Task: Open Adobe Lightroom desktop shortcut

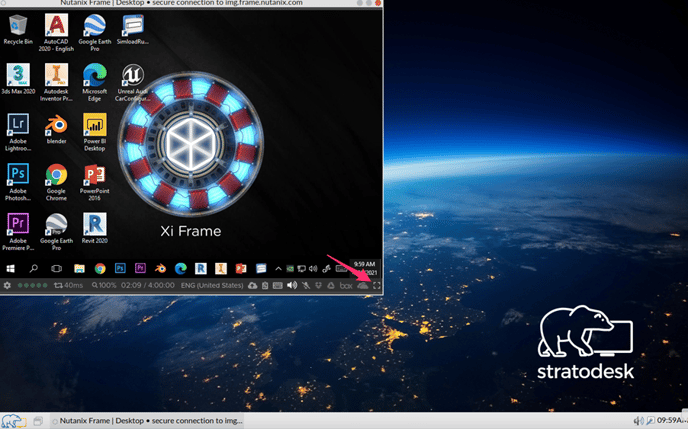Action: 18,132
